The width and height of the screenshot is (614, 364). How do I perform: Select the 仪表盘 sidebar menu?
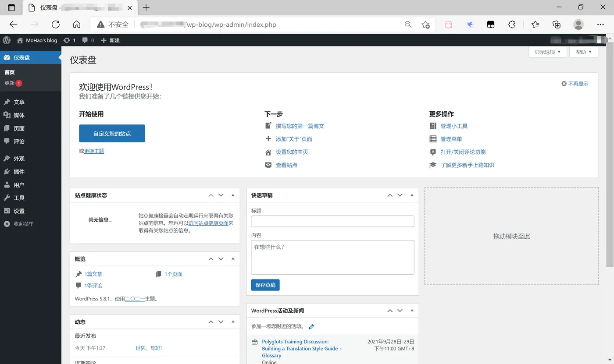(x=31, y=57)
